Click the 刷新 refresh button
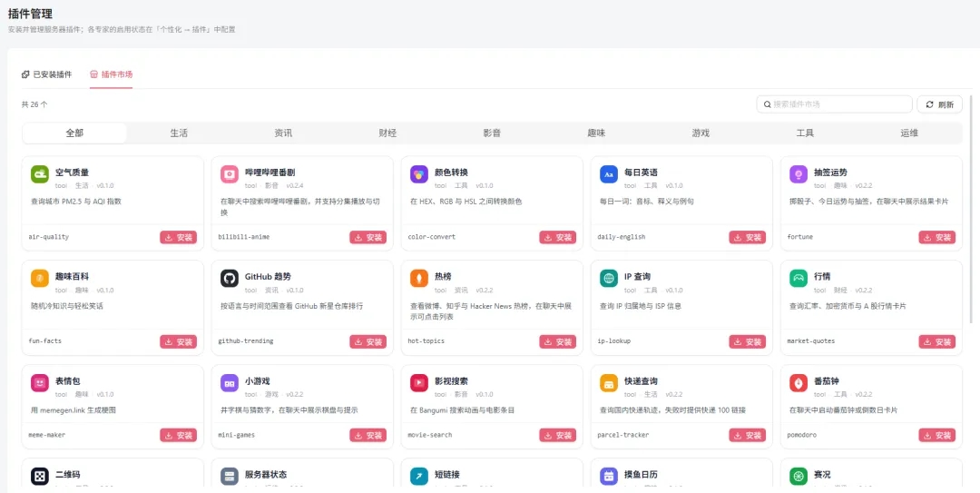The width and height of the screenshot is (980, 493). pos(939,104)
